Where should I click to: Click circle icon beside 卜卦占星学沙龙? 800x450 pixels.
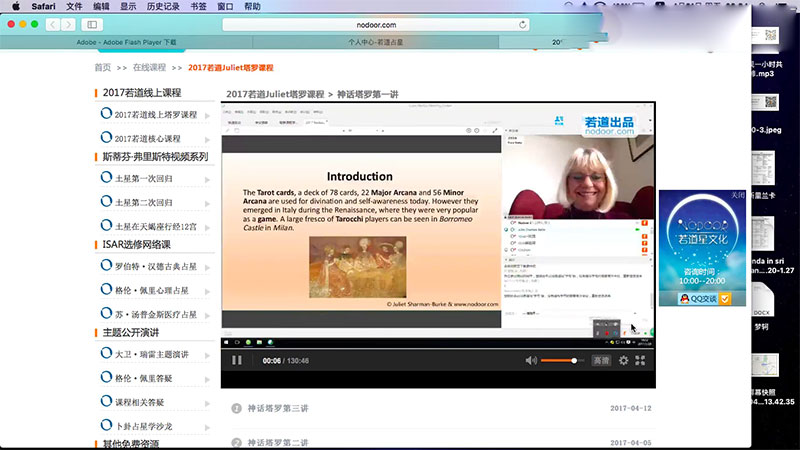point(106,424)
